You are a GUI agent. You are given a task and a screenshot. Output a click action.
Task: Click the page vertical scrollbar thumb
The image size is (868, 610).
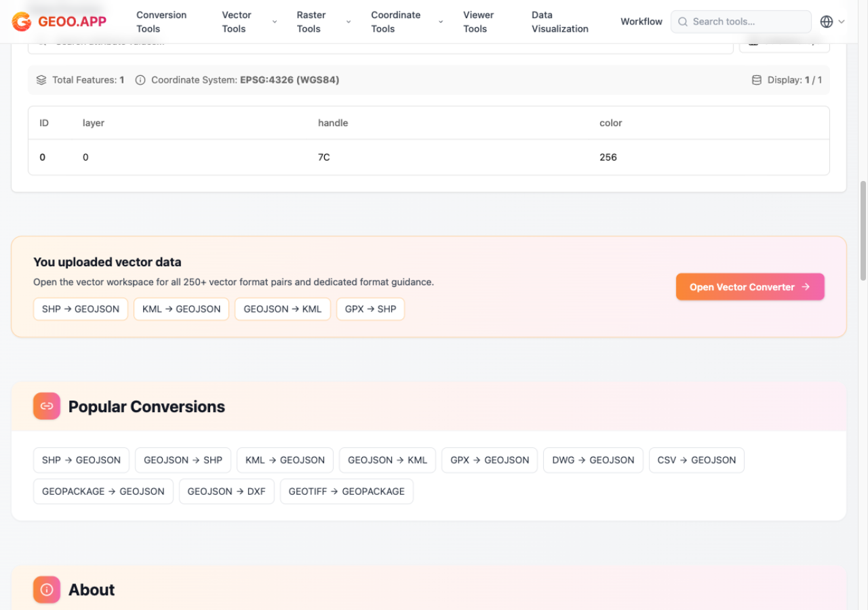(863, 230)
